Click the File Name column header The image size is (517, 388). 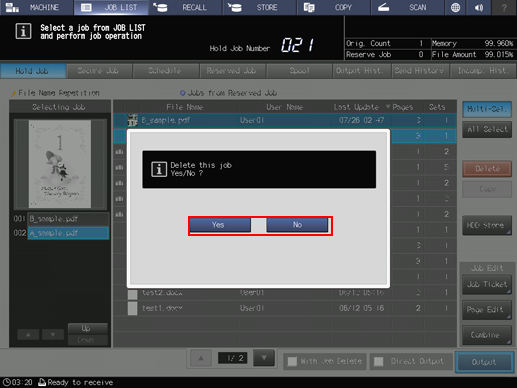coord(185,107)
